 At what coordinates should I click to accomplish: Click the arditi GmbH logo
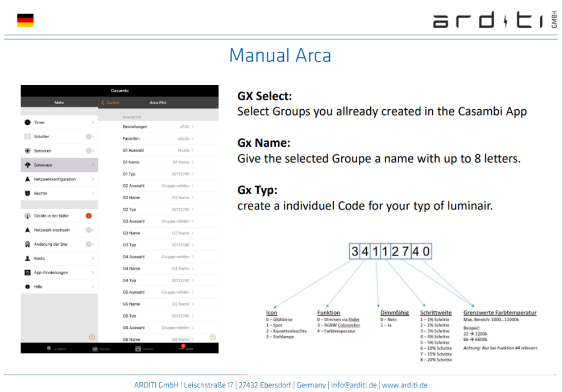tap(495, 20)
